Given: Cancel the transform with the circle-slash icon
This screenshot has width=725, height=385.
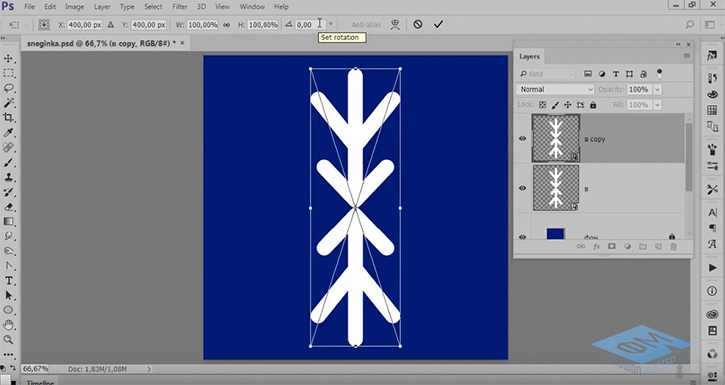Looking at the screenshot, I should pos(418,24).
